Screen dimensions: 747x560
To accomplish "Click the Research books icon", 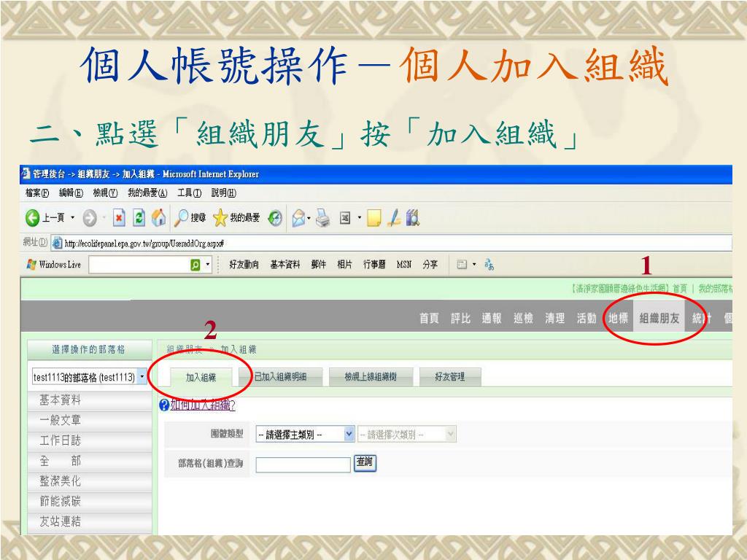I will tap(413, 218).
